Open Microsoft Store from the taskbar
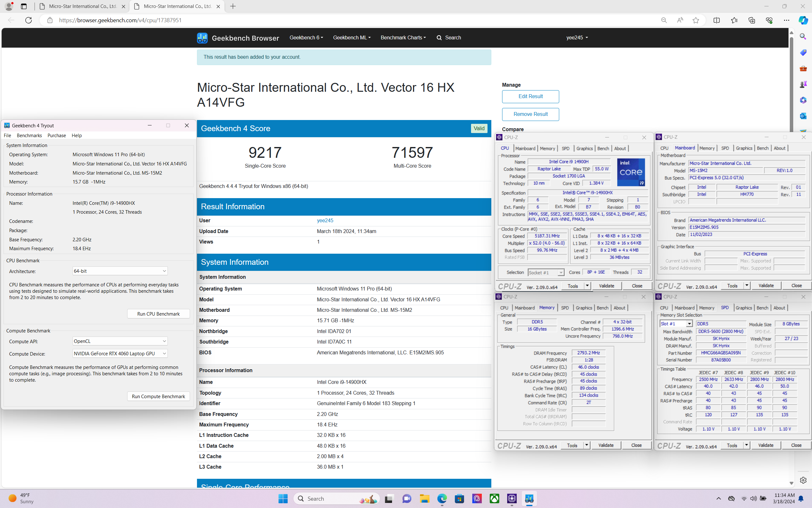Viewport: 812px width, 508px height. [459, 498]
